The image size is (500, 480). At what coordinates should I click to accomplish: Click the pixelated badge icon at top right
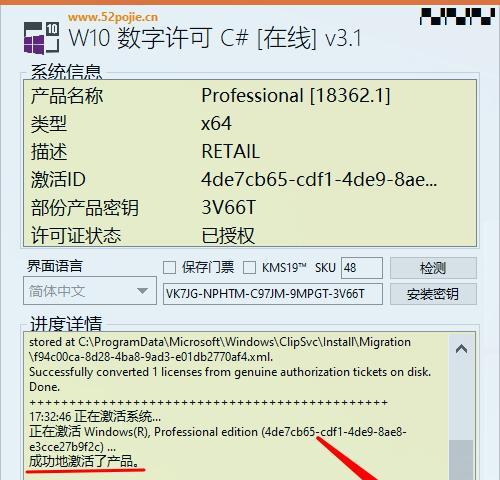tap(457, 17)
